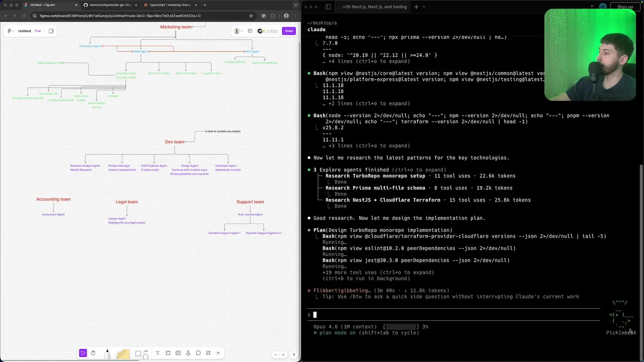Select the Legal team label

(x=127, y=202)
